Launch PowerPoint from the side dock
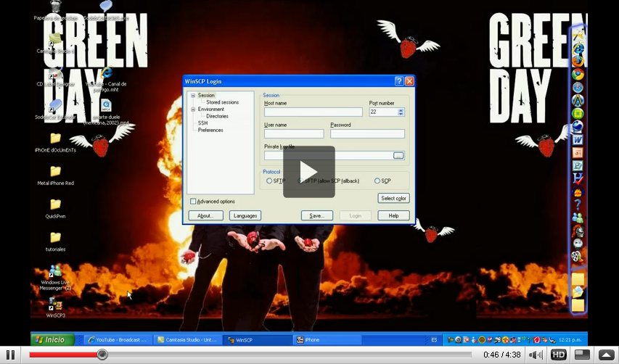The width and height of the screenshot is (619, 364). click(x=578, y=152)
